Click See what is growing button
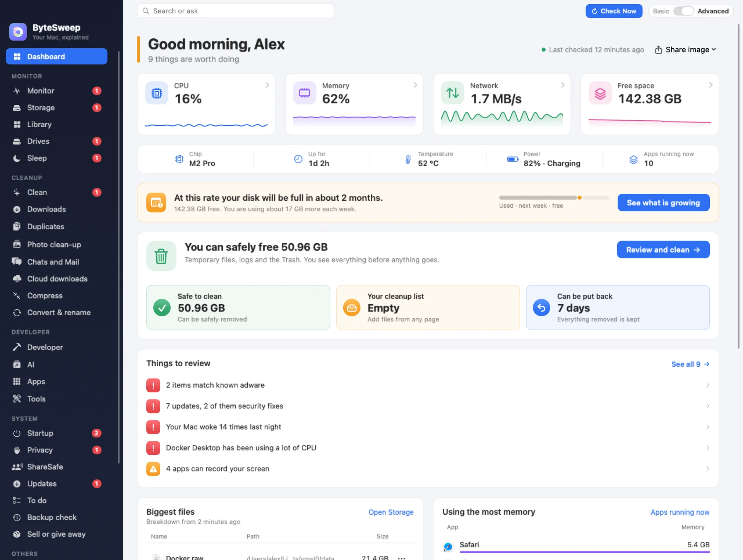The width and height of the screenshot is (743, 560). (x=663, y=203)
